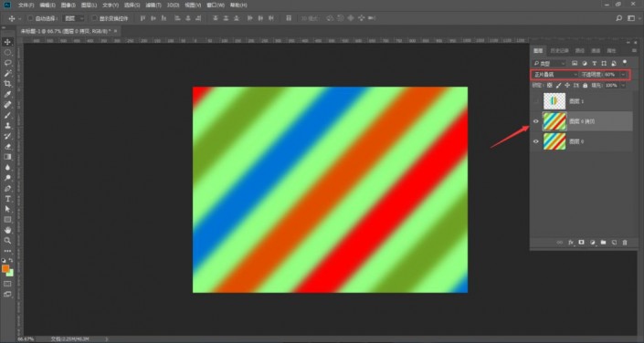This screenshot has width=644, height=343.
Task: Open the 滤镜(T) menu
Action: click(x=153, y=5)
